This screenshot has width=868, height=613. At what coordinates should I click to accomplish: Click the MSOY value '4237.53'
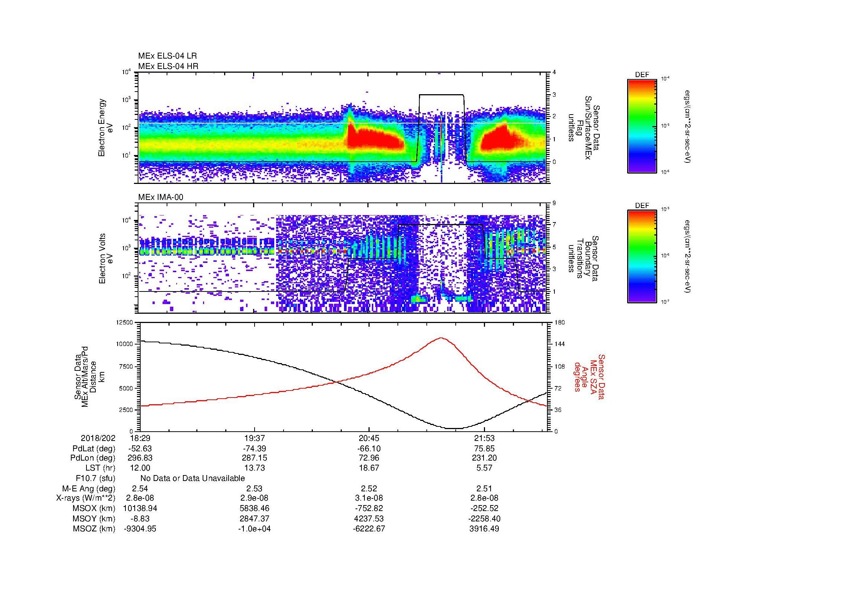click(369, 519)
